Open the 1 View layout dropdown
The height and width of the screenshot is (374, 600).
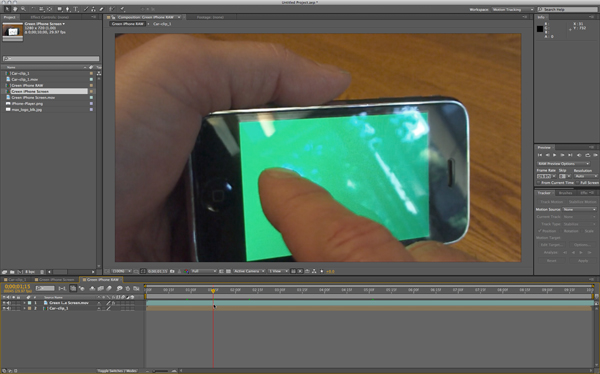pos(278,271)
